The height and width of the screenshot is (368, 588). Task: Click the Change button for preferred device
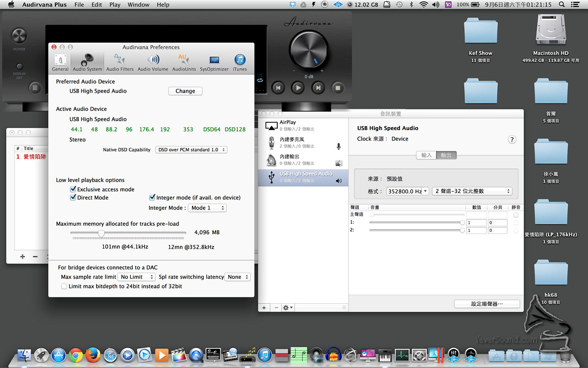[185, 91]
